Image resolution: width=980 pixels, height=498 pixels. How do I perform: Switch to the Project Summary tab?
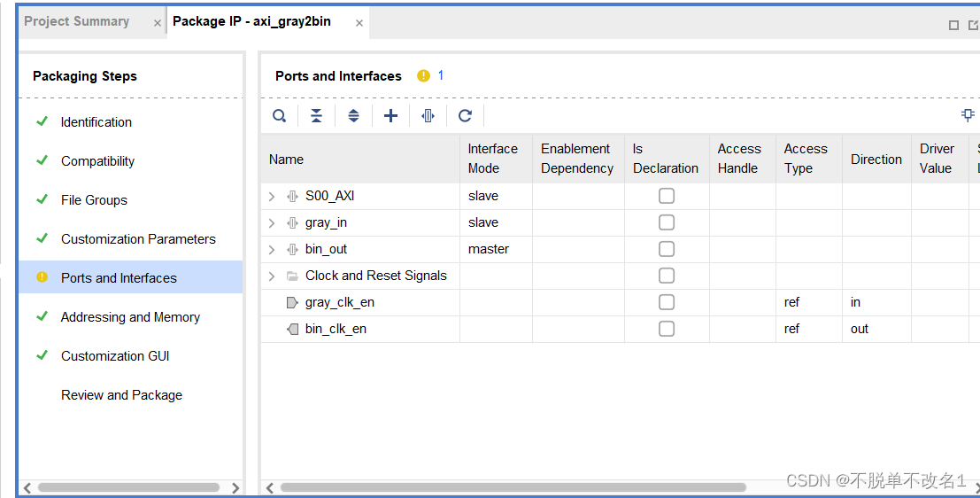coord(77,21)
